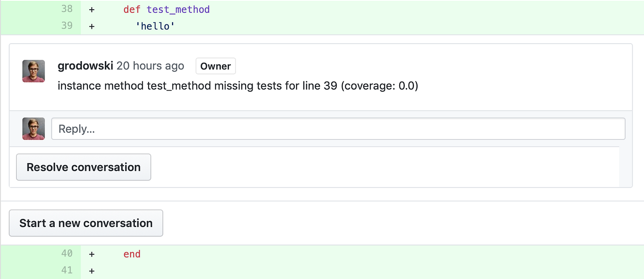Click the avatar next to Reply field
644x279 pixels.
34,129
